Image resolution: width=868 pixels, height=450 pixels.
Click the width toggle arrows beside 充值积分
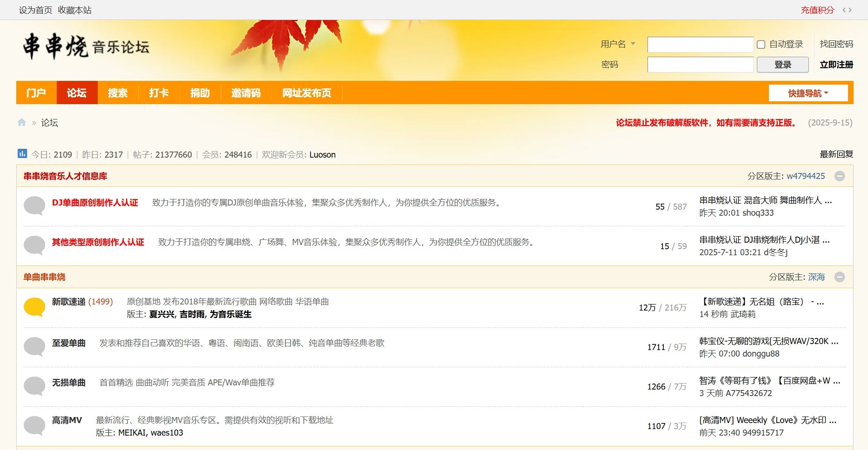(847, 10)
